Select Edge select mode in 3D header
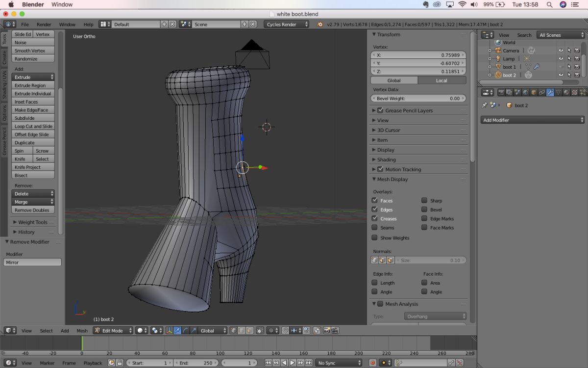This screenshot has height=368, width=588. (242, 331)
